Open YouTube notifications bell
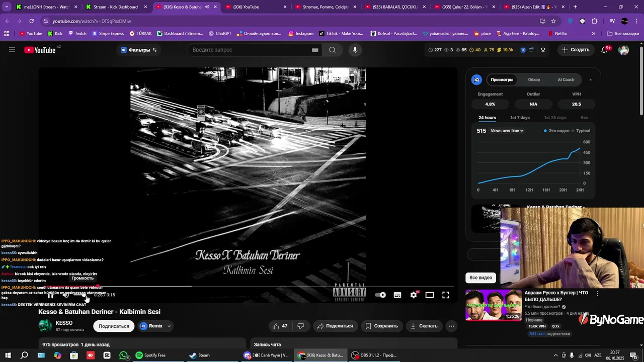 click(604, 50)
